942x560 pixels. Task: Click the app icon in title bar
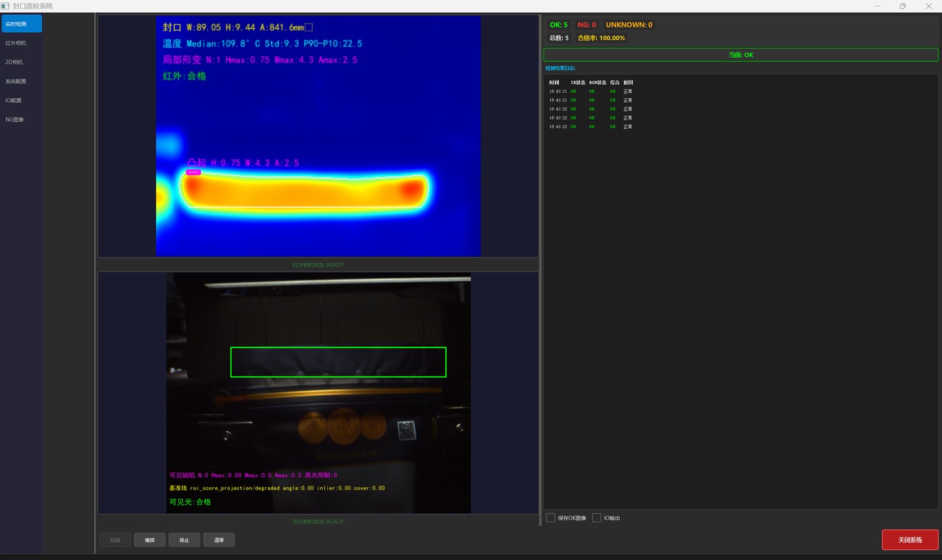5,6
